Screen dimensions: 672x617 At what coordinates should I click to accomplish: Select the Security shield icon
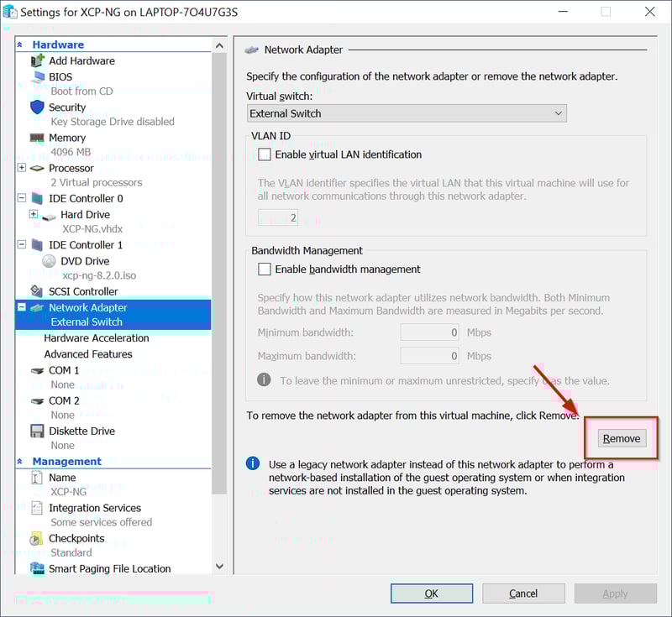point(37,107)
